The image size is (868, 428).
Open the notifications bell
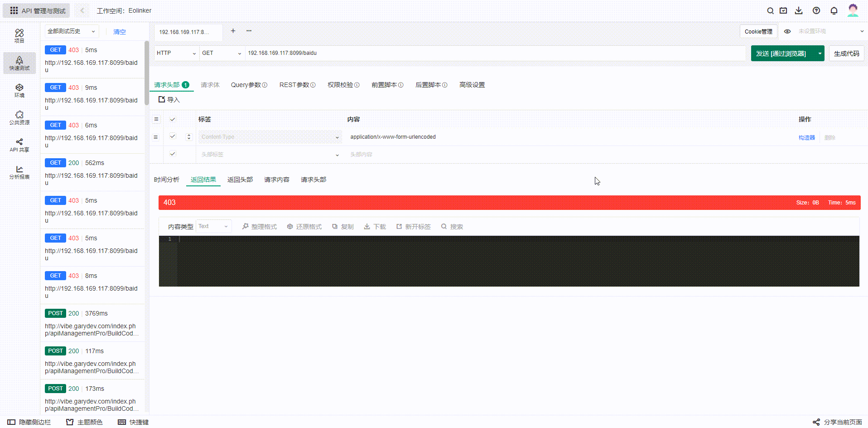tap(834, 11)
